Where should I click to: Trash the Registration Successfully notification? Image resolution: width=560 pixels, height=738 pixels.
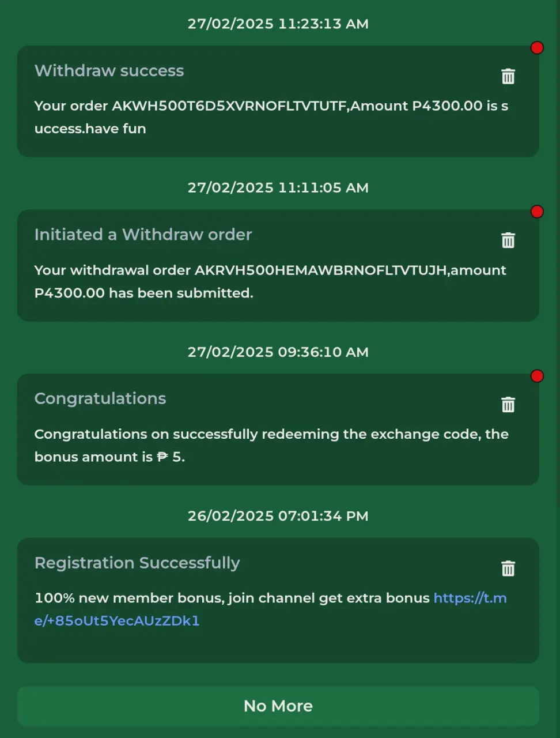(508, 568)
